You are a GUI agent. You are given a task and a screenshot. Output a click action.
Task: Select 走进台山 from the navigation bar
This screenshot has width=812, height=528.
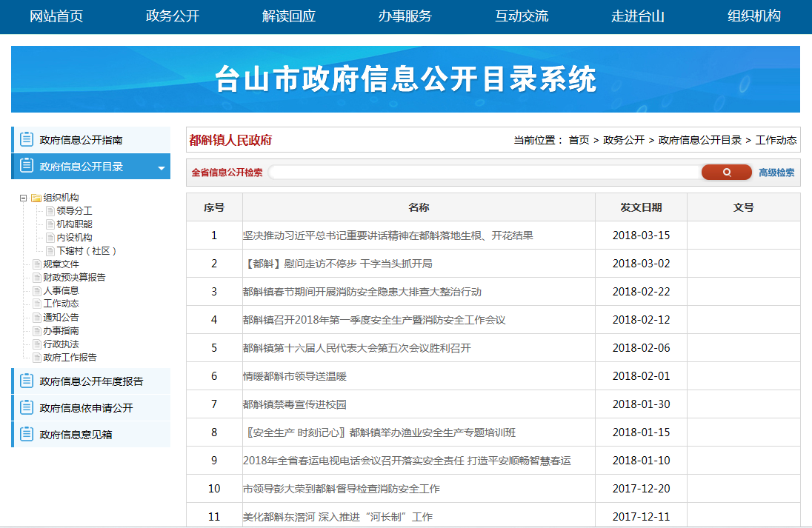637,16
